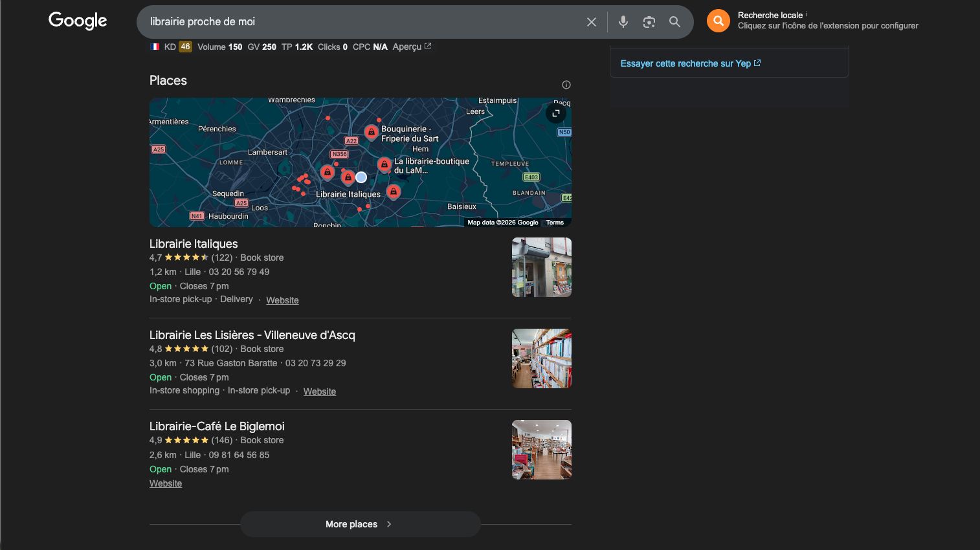This screenshot has height=550, width=980.
Task: Submit search with magnifier icon
Action: coord(674,22)
